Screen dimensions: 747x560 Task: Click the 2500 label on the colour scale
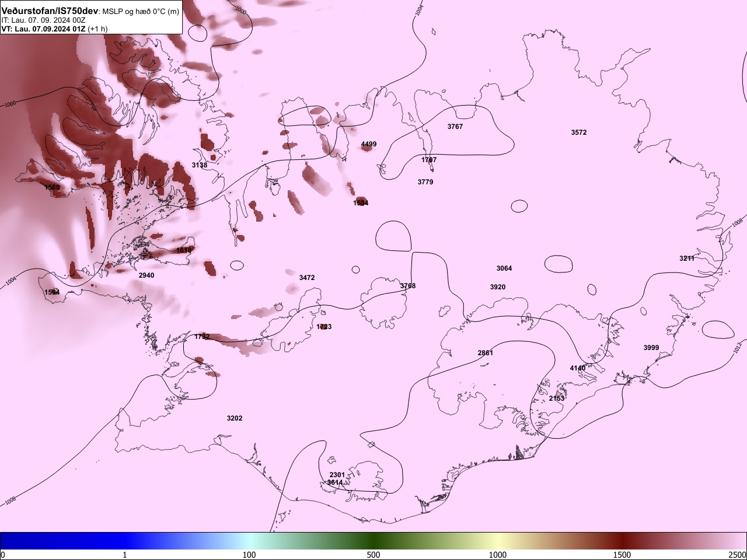point(738,554)
